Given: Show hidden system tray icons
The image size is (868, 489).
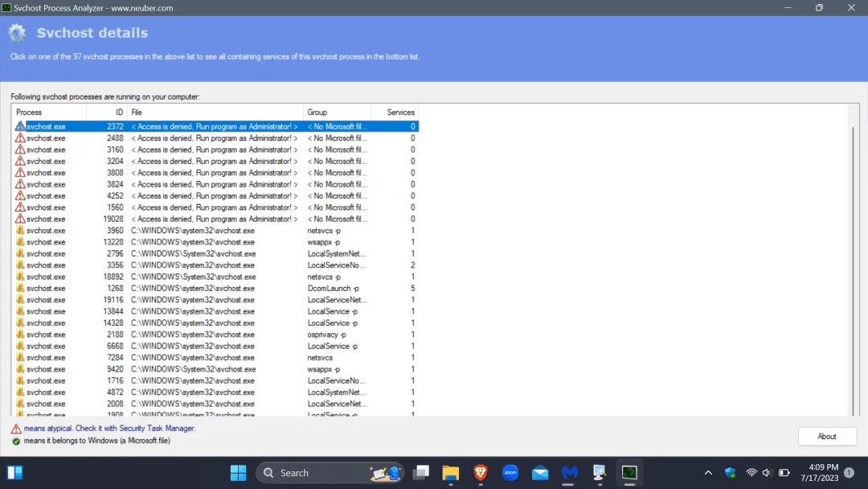Looking at the screenshot, I should tap(708, 473).
